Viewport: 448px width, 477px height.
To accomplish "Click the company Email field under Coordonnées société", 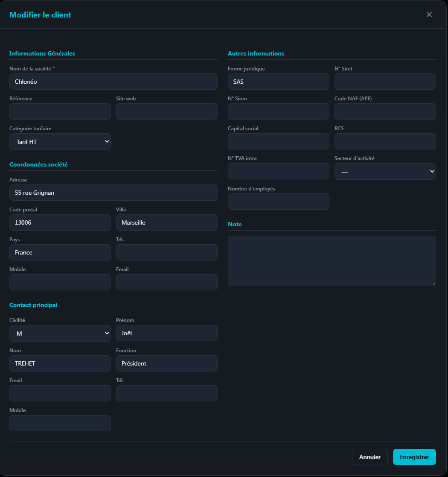I will tap(166, 282).
